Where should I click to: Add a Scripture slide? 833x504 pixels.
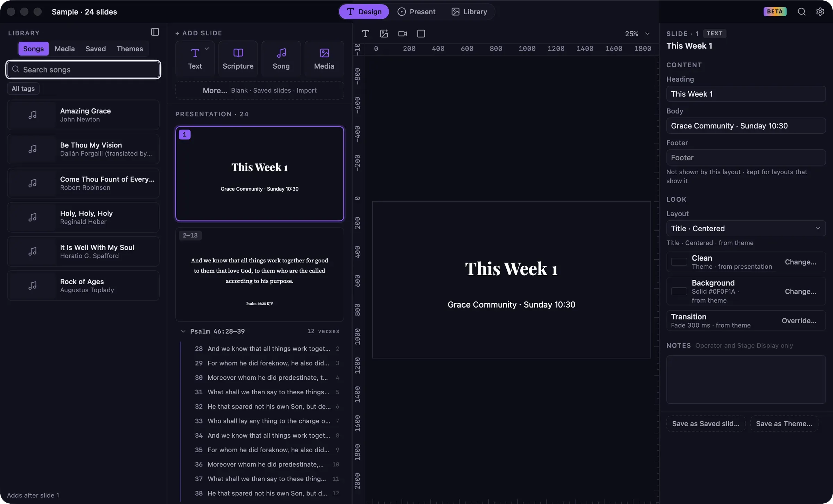click(238, 58)
